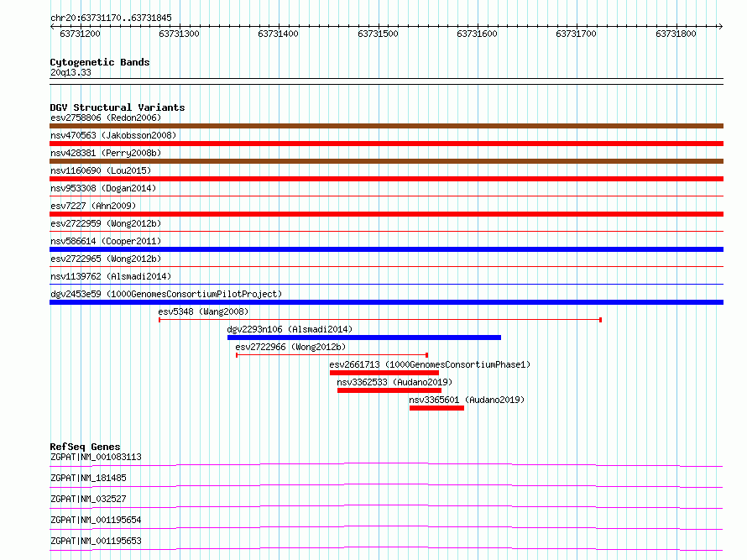
Task: Open dgv2453e59 (1000GenomesConsortiumPilotProject) variant
Action: pyautogui.click(x=166, y=294)
